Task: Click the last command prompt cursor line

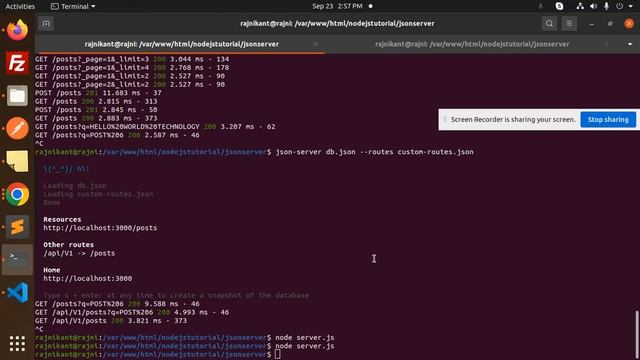Action: coord(158,354)
